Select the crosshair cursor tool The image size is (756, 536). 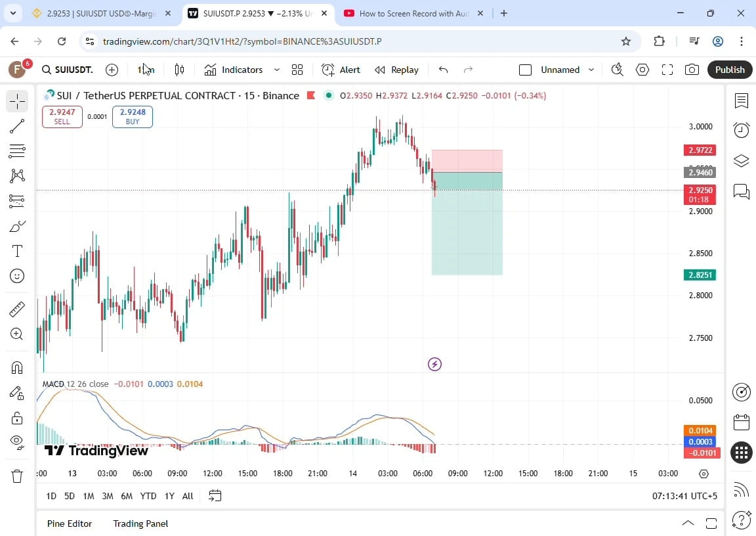17,102
